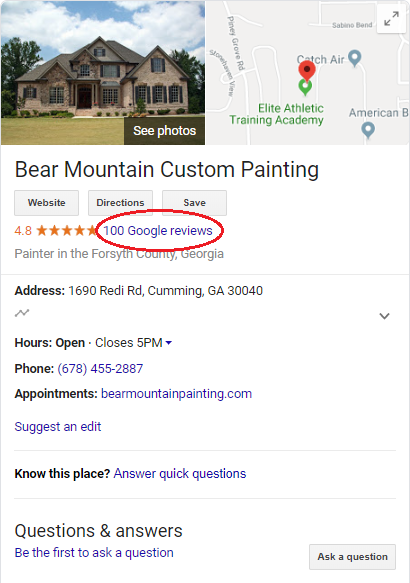
Task: Open the Directions button
Action: [x=120, y=203]
